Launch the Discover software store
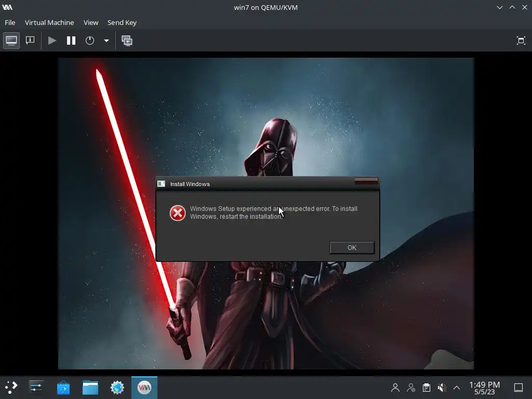532x399 pixels. click(x=63, y=388)
